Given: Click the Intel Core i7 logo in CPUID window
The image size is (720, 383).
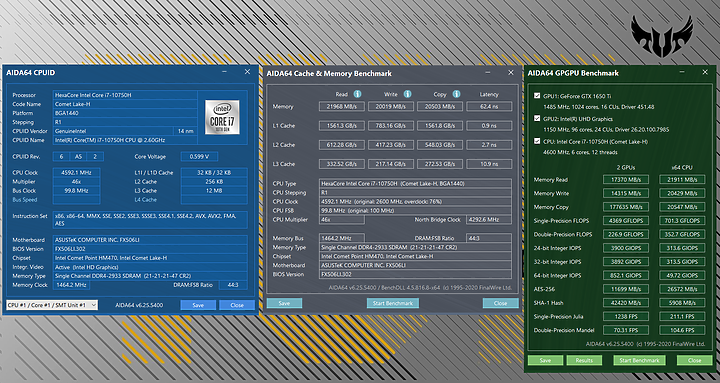Looking at the screenshot, I should point(222,117).
